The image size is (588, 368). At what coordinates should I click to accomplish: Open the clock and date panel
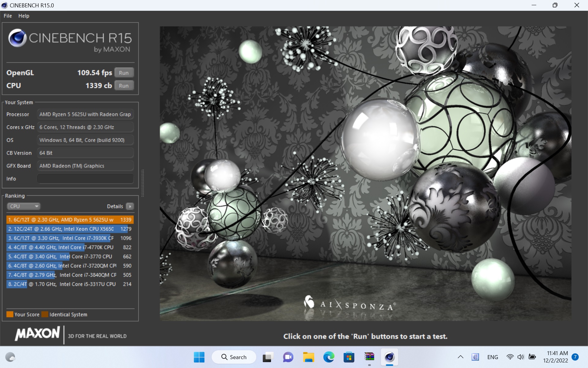pyautogui.click(x=556, y=357)
